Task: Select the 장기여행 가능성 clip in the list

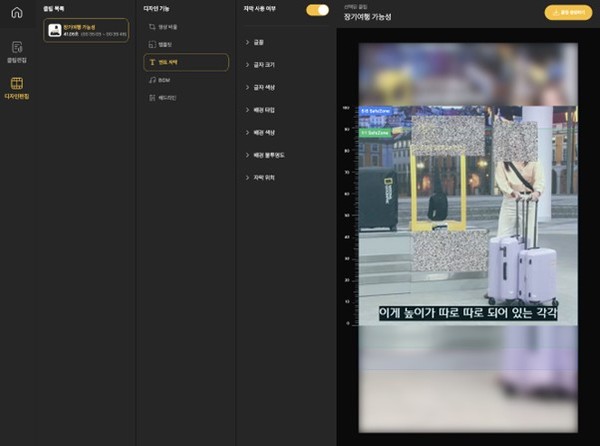Action: point(86,30)
